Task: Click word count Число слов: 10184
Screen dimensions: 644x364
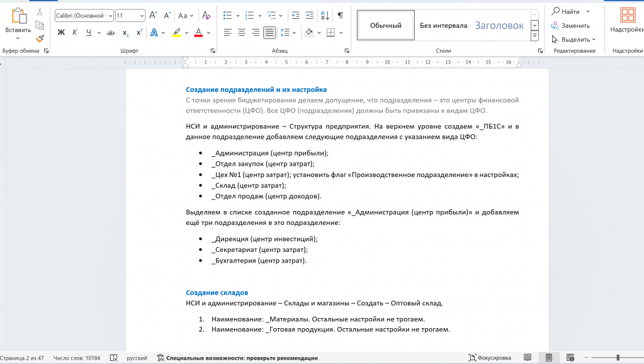Action: point(76,358)
